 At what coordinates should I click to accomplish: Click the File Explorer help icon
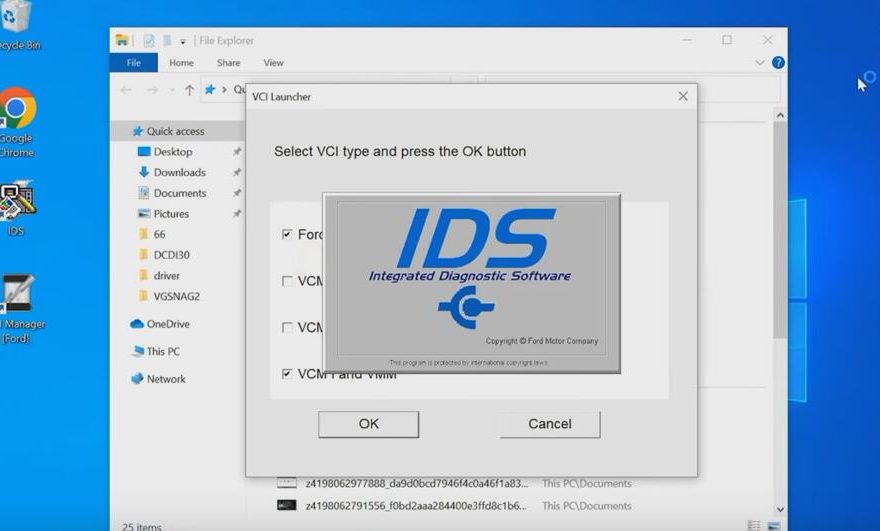[x=778, y=63]
